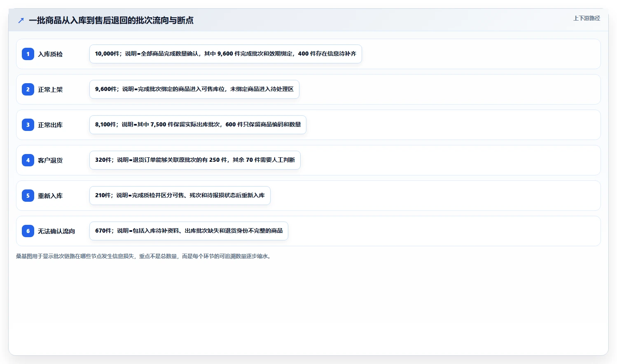Click the 正常出库 step label
This screenshot has width=617, height=364.
(50, 125)
